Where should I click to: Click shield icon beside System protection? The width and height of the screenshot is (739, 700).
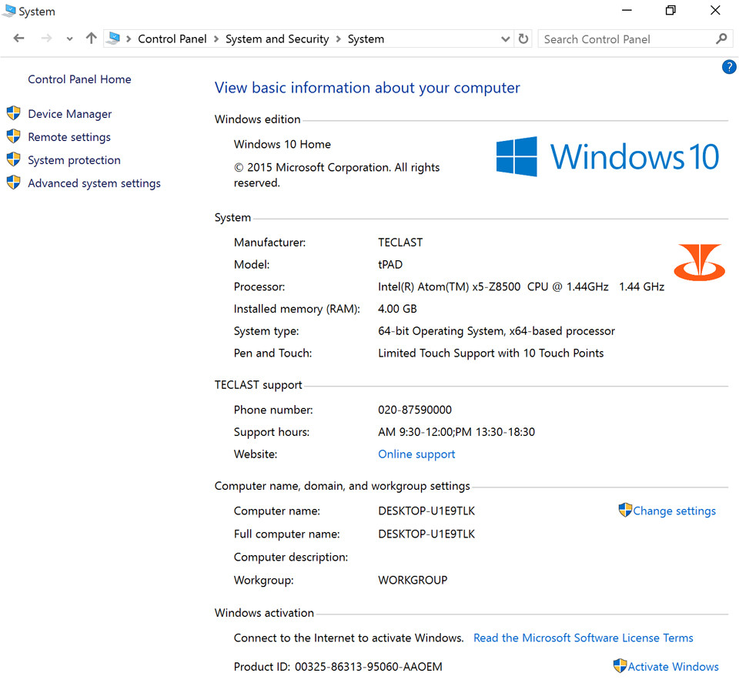point(14,159)
